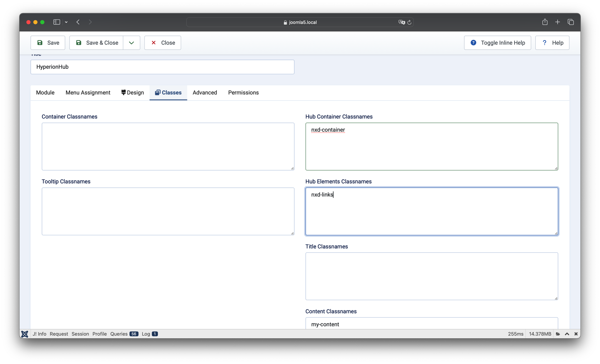Open Queries panel in debug bar

pyautogui.click(x=124, y=334)
